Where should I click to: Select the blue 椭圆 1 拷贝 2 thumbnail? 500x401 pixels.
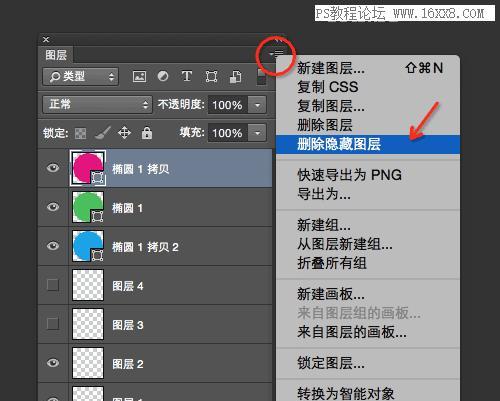click(88, 246)
